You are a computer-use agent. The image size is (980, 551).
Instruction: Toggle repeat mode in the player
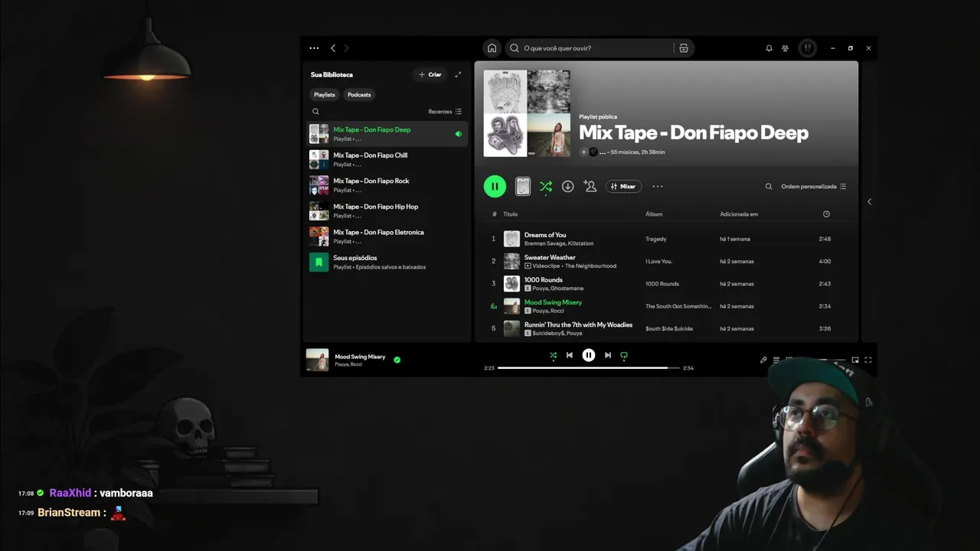click(624, 355)
